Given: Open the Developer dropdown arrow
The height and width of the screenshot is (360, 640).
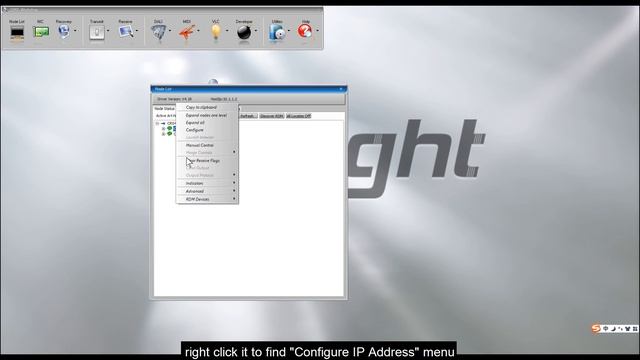Looking at the screenshot, I should 256,31.
